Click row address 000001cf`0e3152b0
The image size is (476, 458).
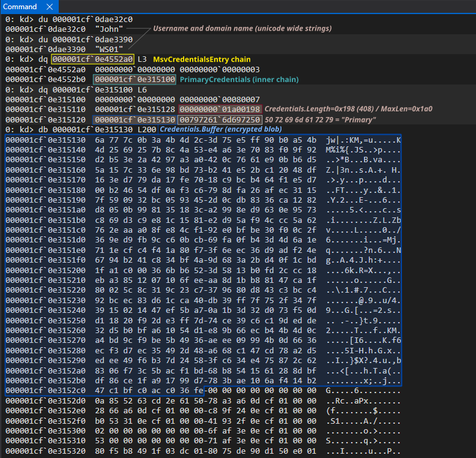45,381
